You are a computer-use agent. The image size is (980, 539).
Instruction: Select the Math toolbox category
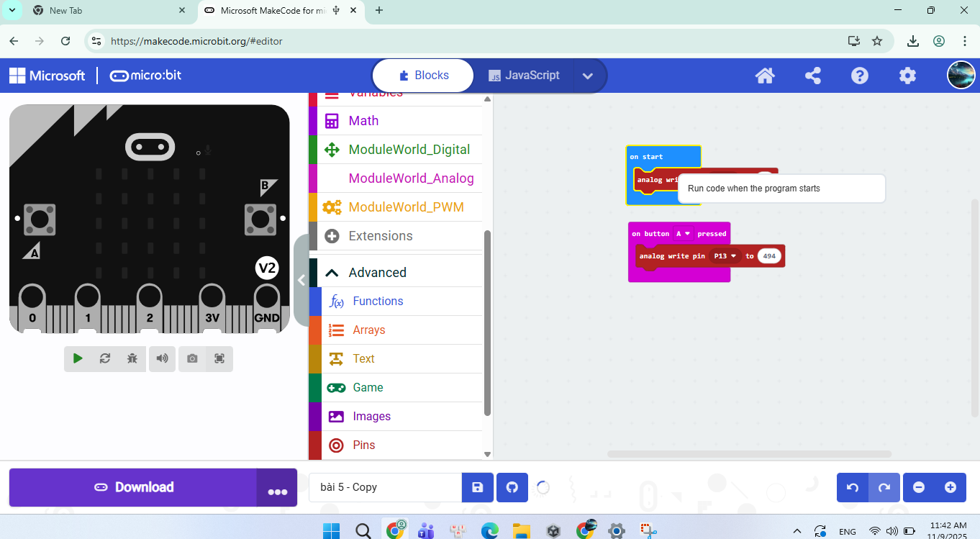(x=363, y=121)
